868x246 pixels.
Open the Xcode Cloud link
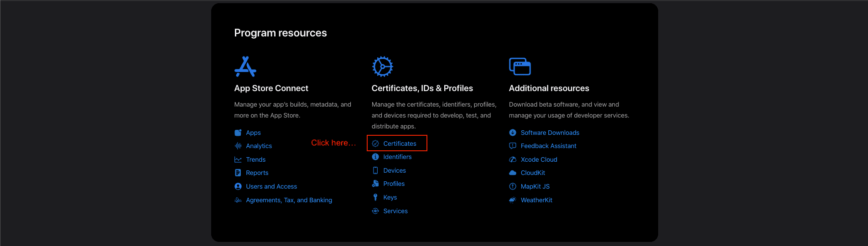coord(539,159)
